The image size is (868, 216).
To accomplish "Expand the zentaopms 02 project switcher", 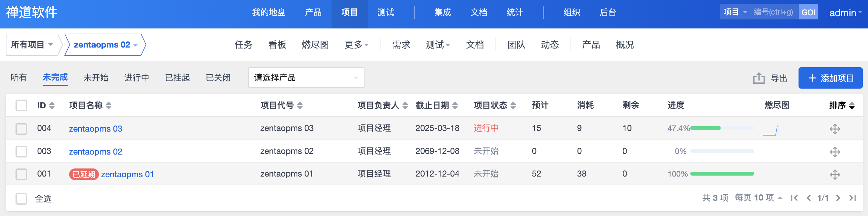I will (x=105, y=45).
